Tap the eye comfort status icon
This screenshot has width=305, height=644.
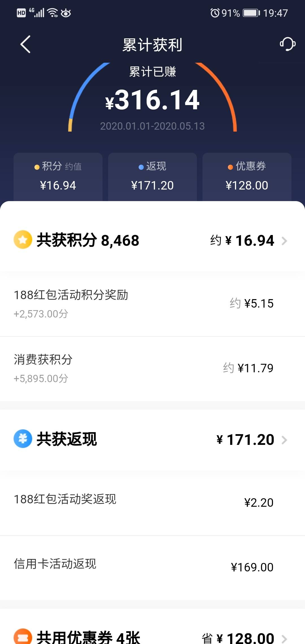point(66,13)
